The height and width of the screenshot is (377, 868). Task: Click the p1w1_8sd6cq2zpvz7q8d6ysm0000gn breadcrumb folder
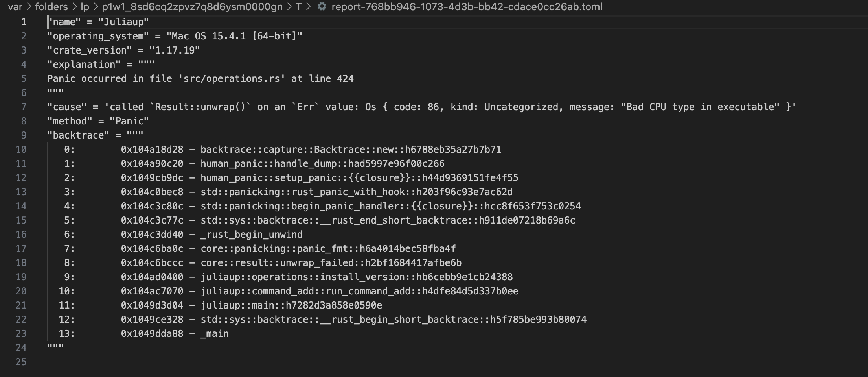192,7
